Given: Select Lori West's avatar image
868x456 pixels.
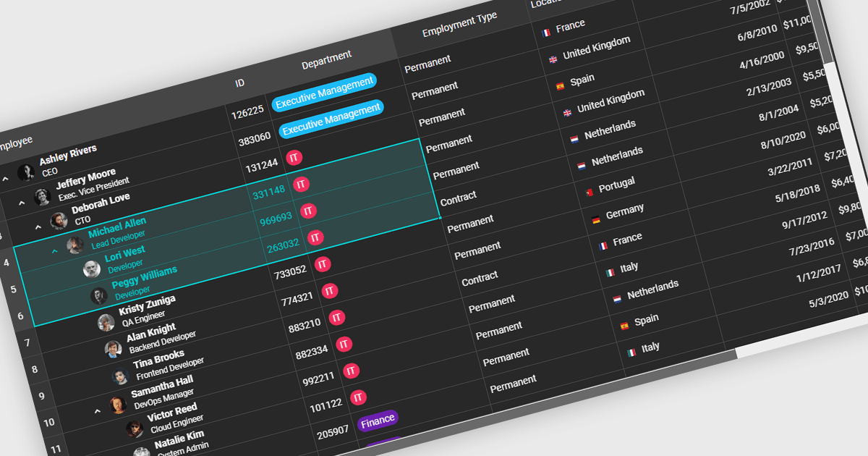Looking at the screenshot, I should tap(91, 269).
